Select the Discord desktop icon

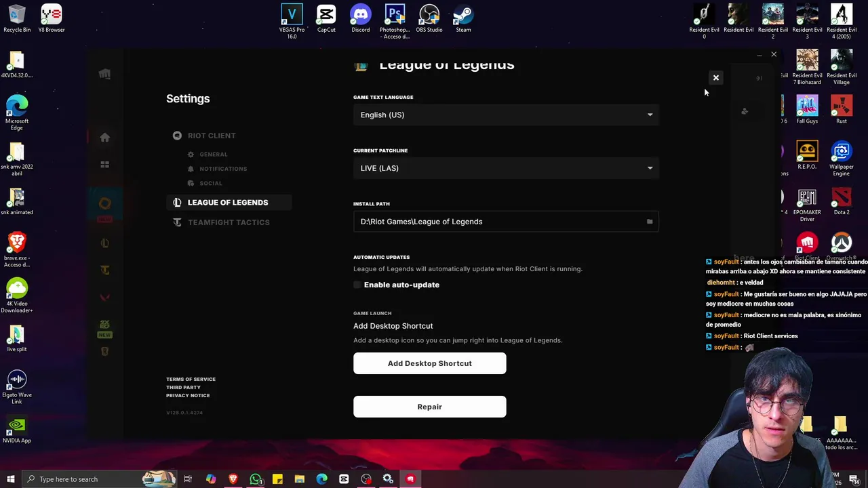(361, 19)
